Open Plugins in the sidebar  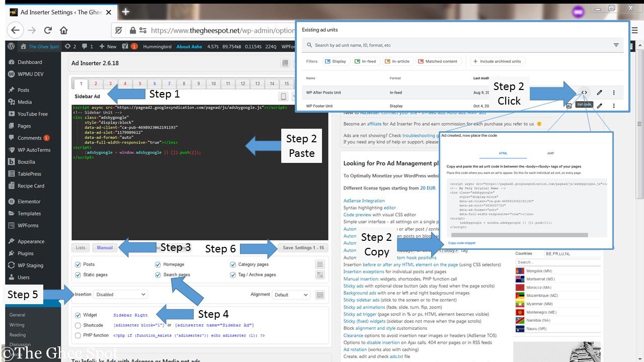point(25,253)
